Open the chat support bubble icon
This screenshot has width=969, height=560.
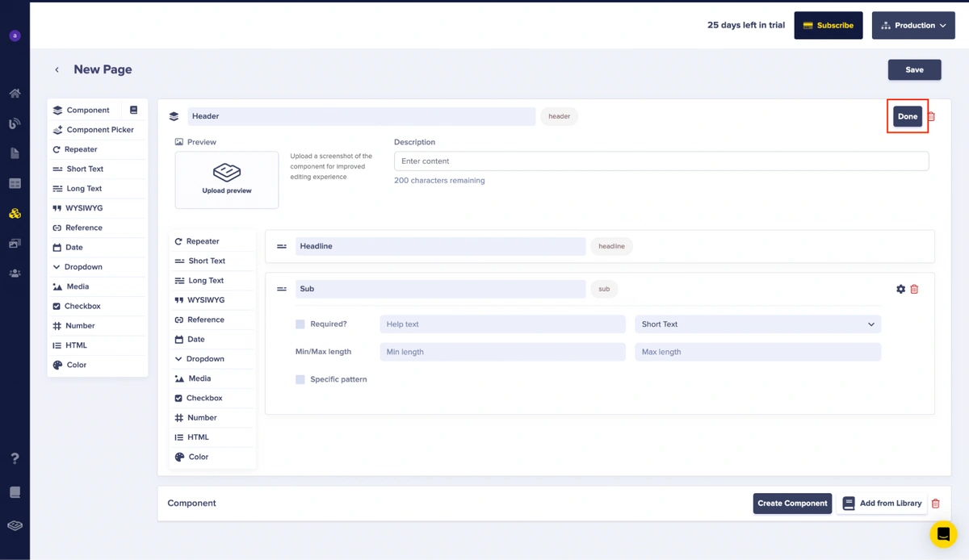coord(942,534)
